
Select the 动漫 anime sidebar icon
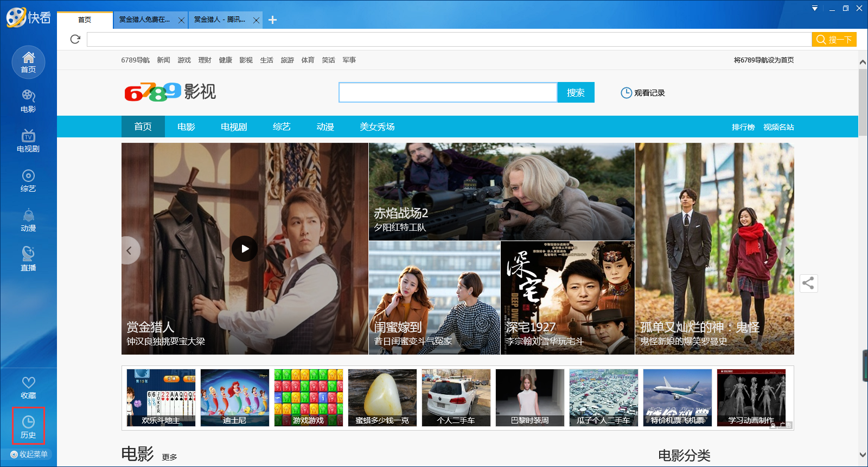pos(28,220)
